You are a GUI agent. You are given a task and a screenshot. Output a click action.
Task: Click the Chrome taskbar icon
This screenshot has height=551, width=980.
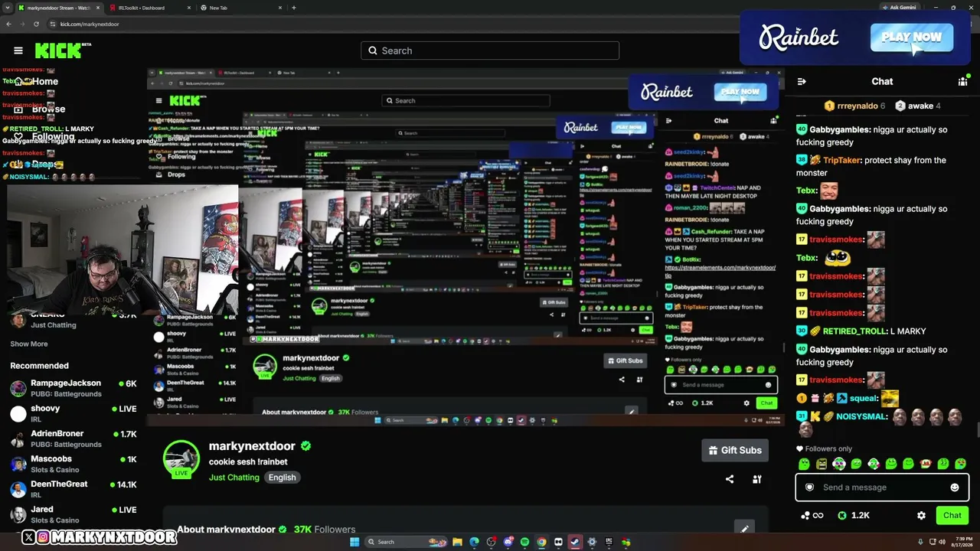(x=541, y=543)
